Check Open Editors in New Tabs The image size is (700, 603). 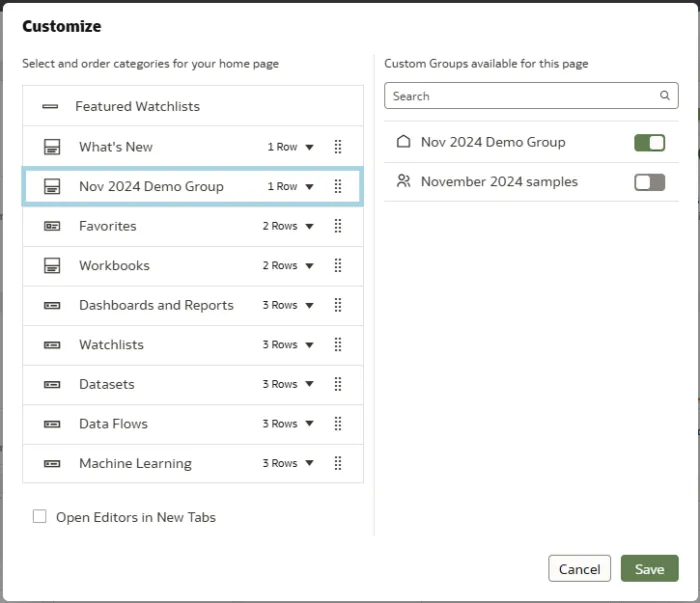40,517
